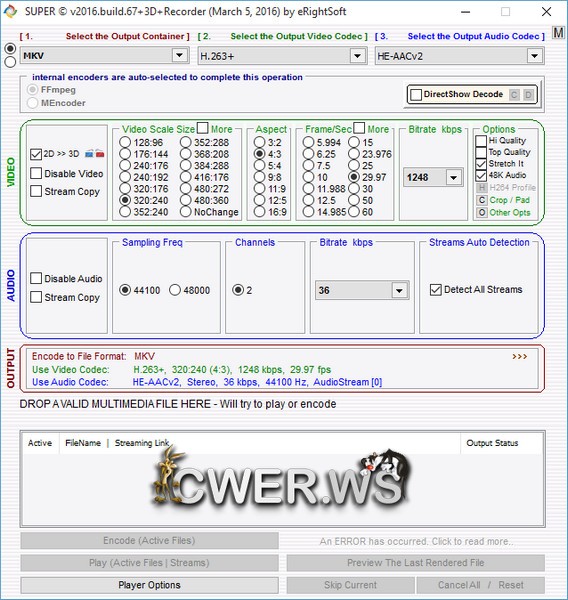Enable the Disable Video checkbox
Screen dimensions: 568x600
(x=36, y=173)
